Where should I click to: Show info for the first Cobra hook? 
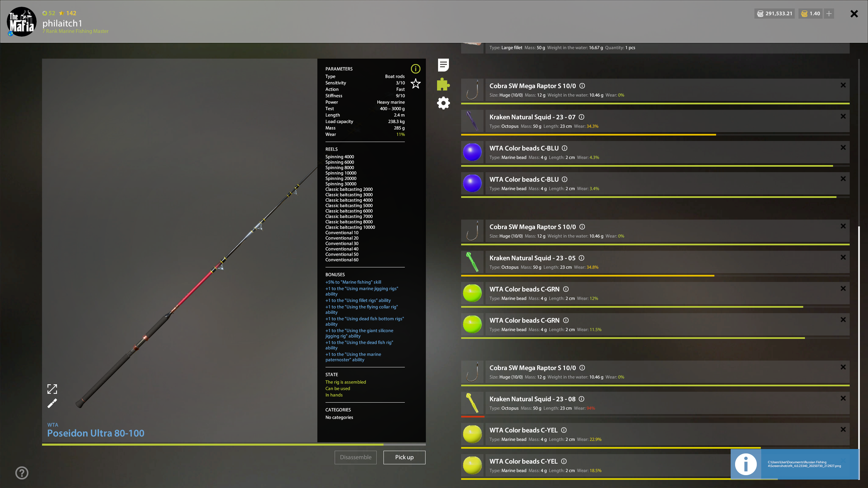[x=582, y=86]
